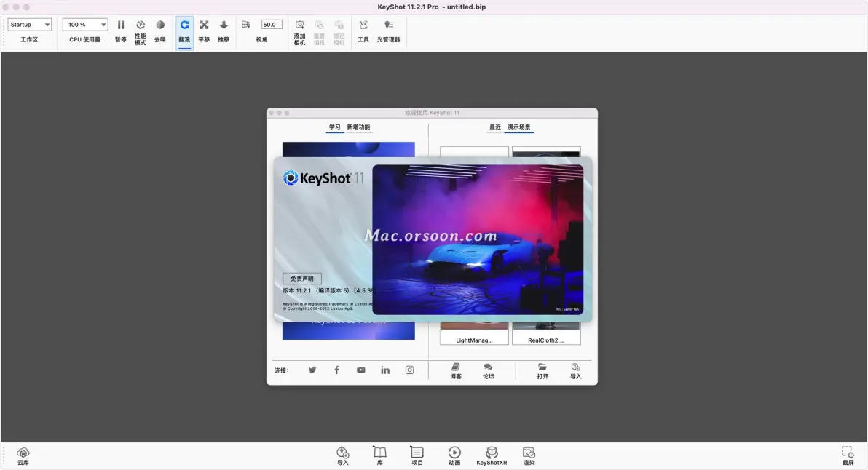868x470 pixels.
Task: Open the YouTube link icon
Action: (361, 370)
